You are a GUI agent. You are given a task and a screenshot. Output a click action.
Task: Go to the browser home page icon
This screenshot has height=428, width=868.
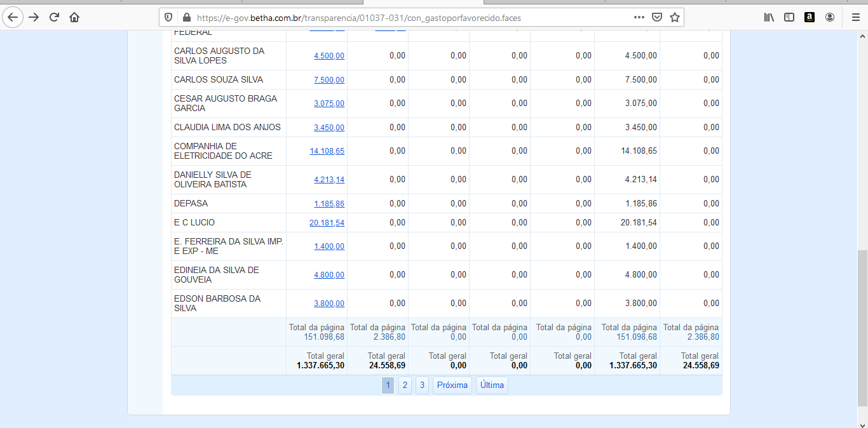[74, 17]
